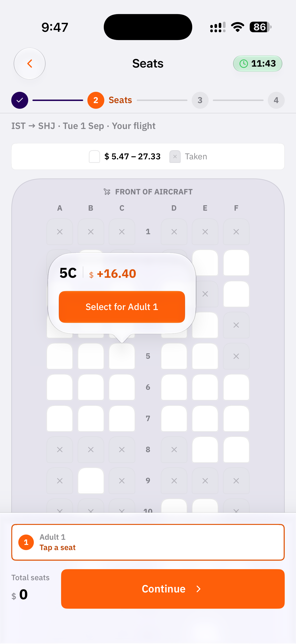Tap Select for Adult 1 button
The image size is (296, 644).
(122, 307)
